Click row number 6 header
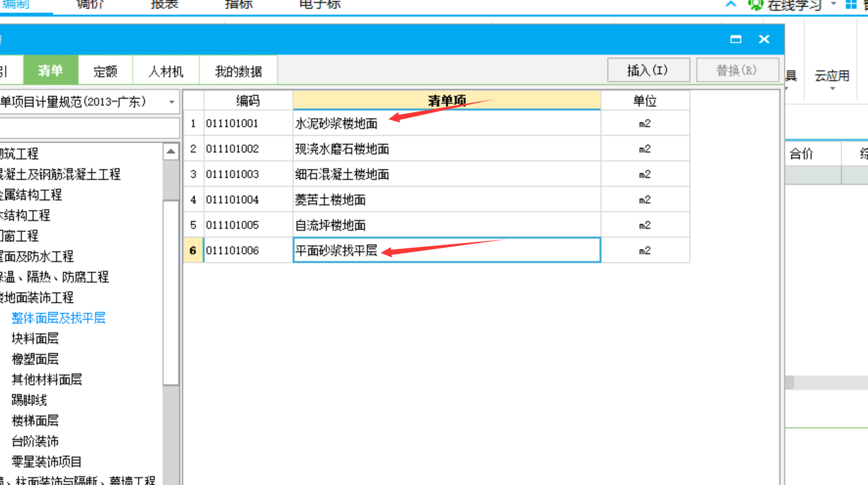 tap(194, 250)
